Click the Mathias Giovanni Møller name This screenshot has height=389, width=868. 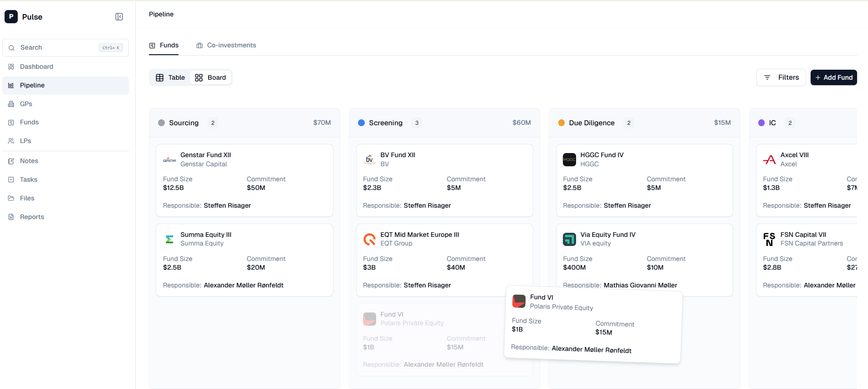[x=640, y=285]
